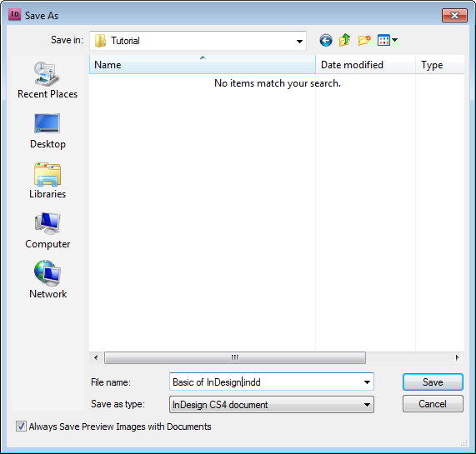
Task: Go up one folder level icon
Action: click(x=344, y=40)
